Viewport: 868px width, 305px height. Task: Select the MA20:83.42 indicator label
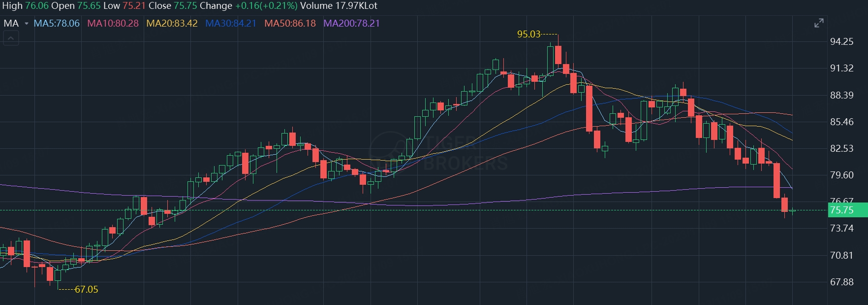coord(172,23)
